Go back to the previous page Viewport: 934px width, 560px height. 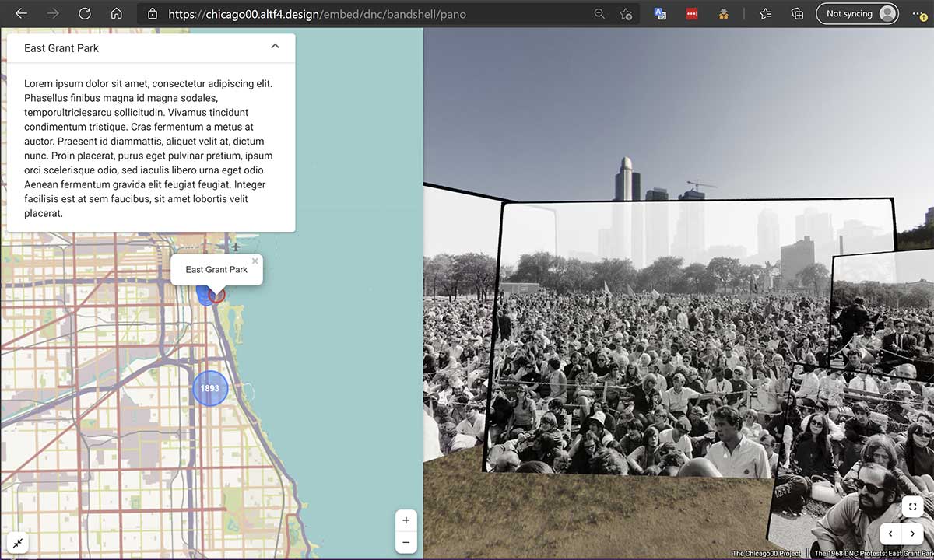(x=21, y=13)
